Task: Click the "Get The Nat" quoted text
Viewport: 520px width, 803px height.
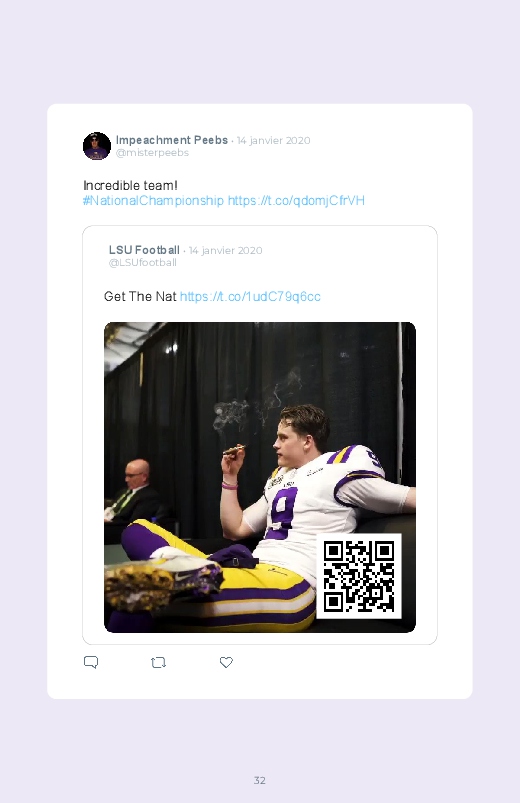Action: pos(140,297)
